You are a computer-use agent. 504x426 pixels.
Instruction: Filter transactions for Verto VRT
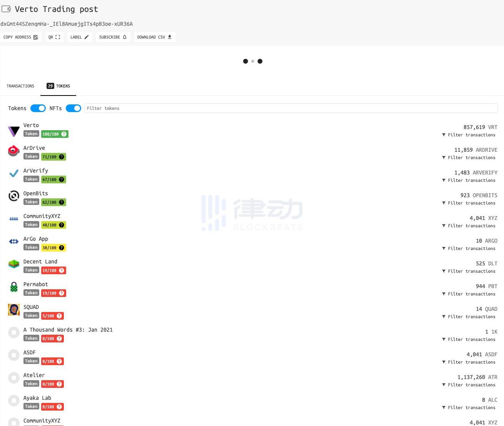click(469, 135)
